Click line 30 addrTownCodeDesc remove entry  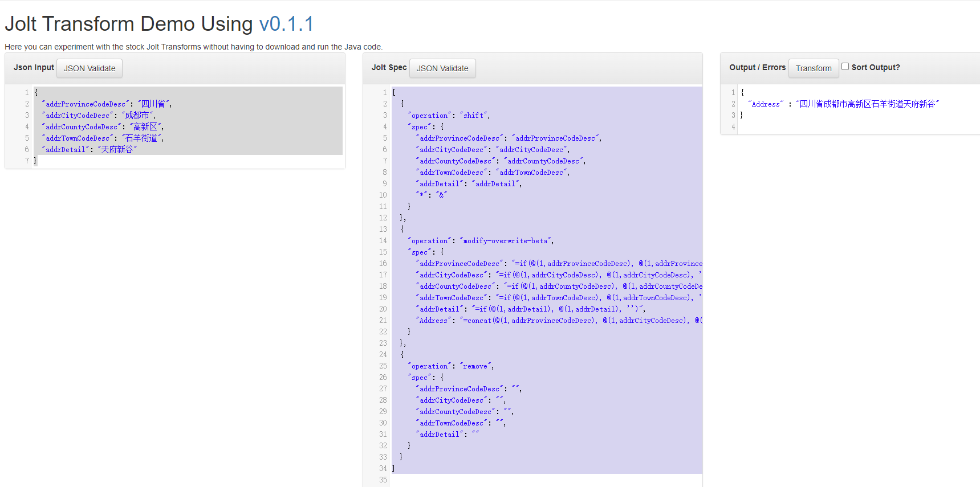click(x=461, y=423)
